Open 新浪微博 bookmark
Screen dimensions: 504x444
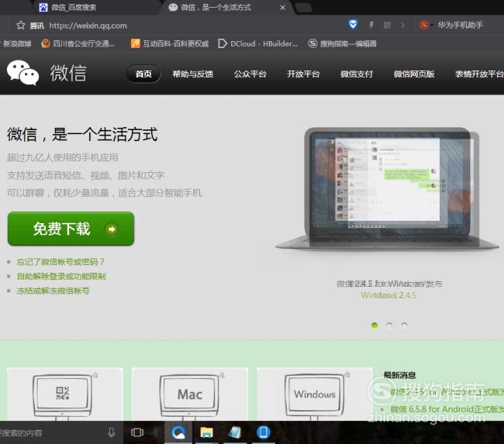coord(16,43)
